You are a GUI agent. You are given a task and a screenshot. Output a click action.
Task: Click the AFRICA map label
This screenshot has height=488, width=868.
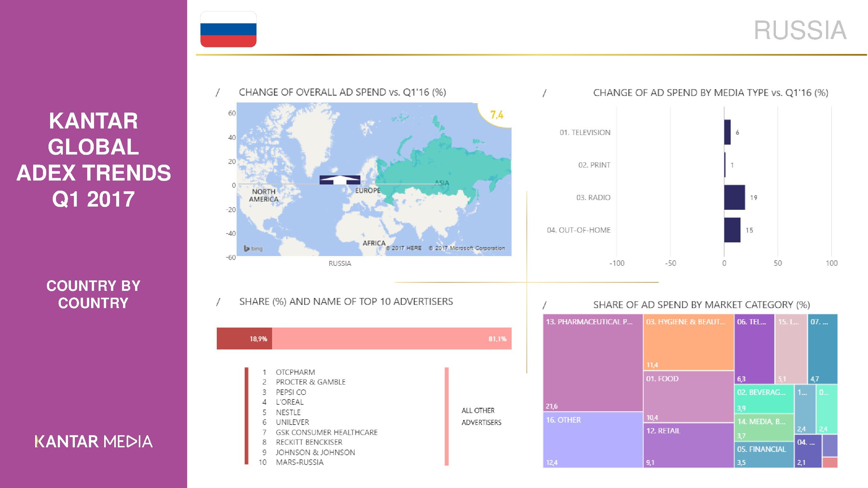(374, 243)
